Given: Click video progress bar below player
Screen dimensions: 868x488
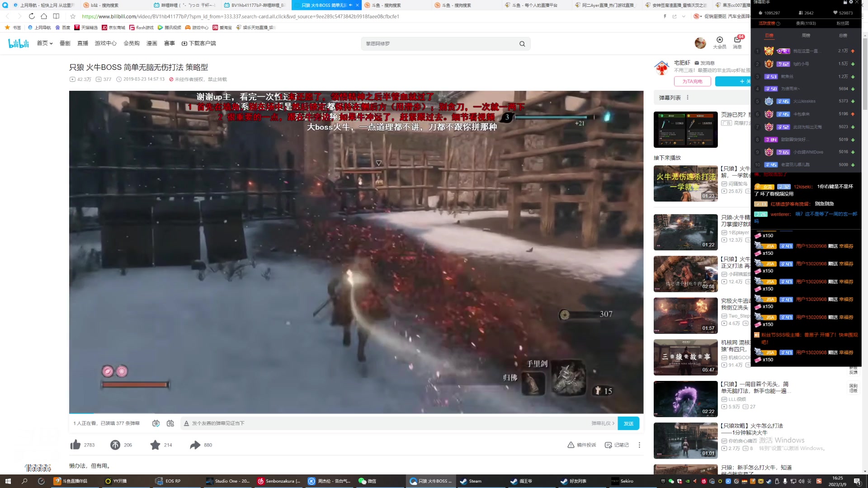Looking at the screenshot, I should [356, 413].
